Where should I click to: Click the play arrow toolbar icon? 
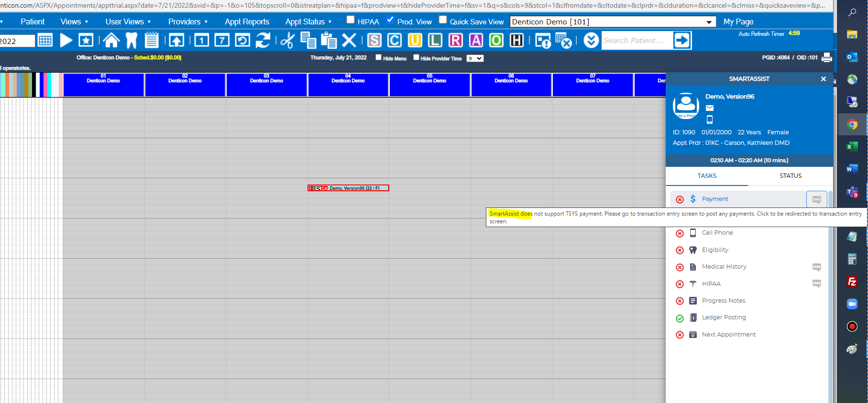point(66,41)
